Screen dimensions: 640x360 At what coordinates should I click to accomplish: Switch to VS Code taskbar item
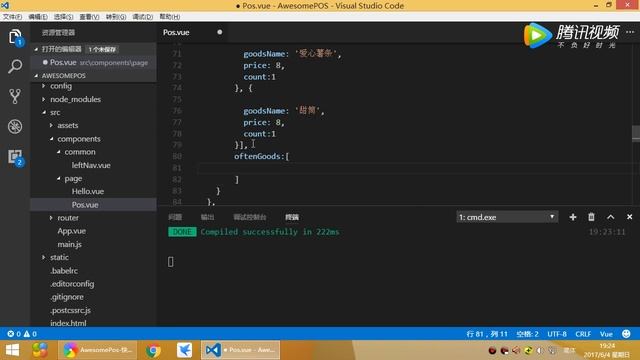coord(240,350)
